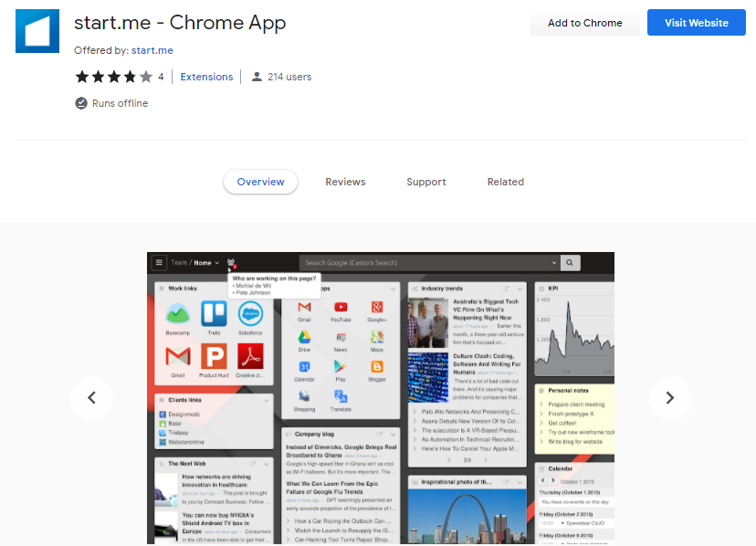Click the YouTube icon in the apps widget
Viewport: 756px width, 546px height.
click(x=341, y=309)
